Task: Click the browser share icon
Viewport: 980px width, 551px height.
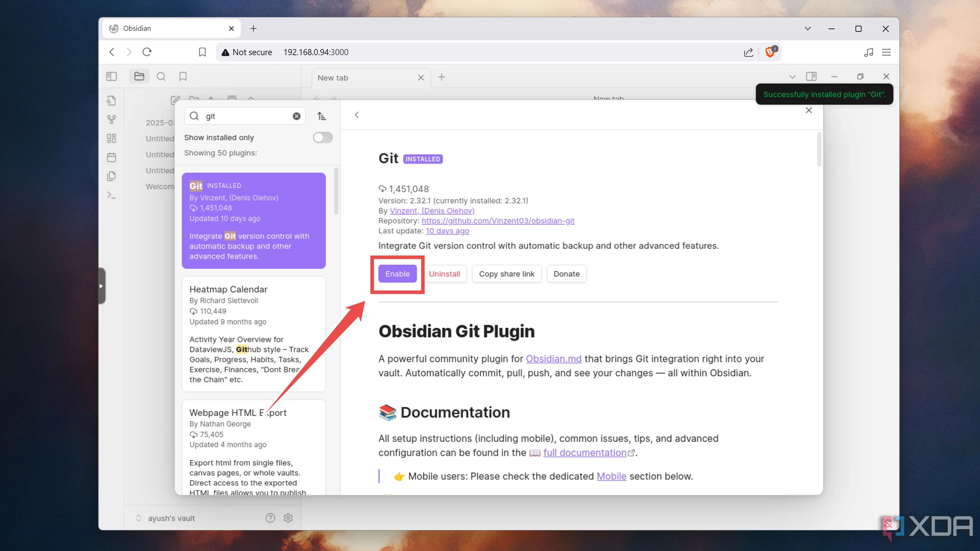Action: point(748,52)
